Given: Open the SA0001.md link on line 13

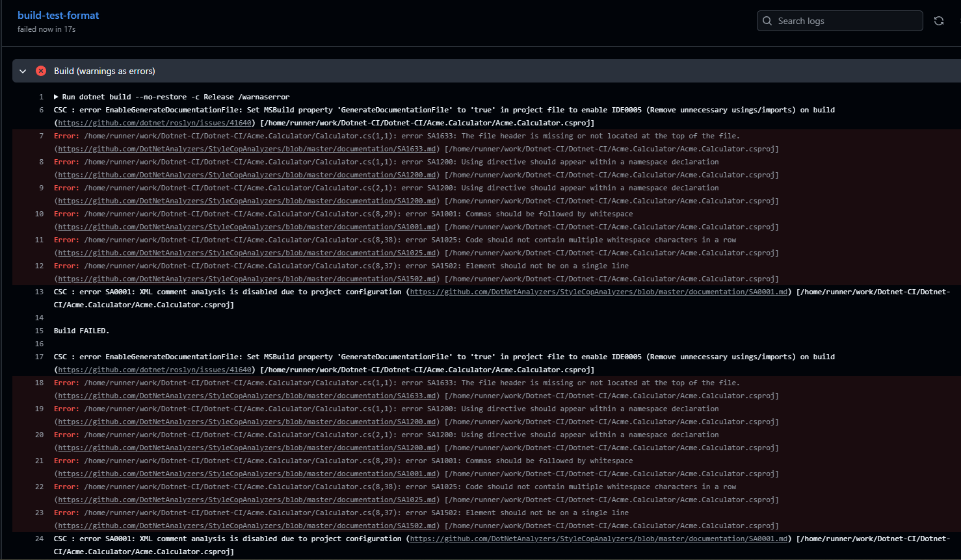Looking at the screenshot, I should [598, 292].
